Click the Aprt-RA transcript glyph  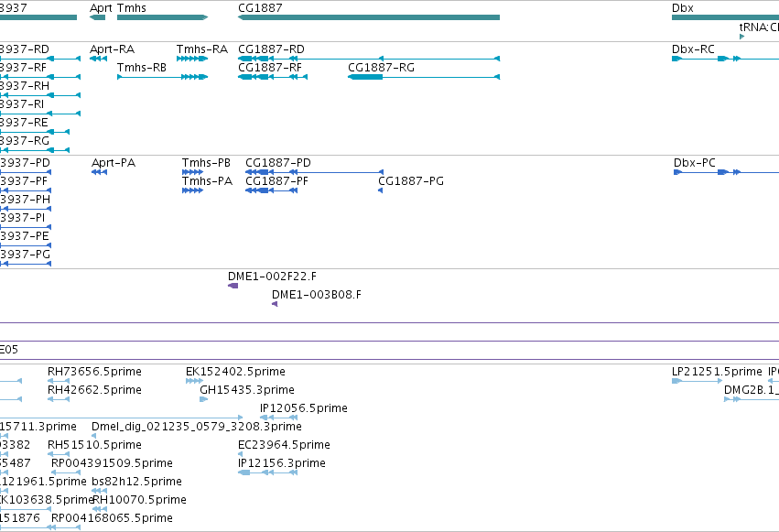pyautogui.click(x=98, y=59)
